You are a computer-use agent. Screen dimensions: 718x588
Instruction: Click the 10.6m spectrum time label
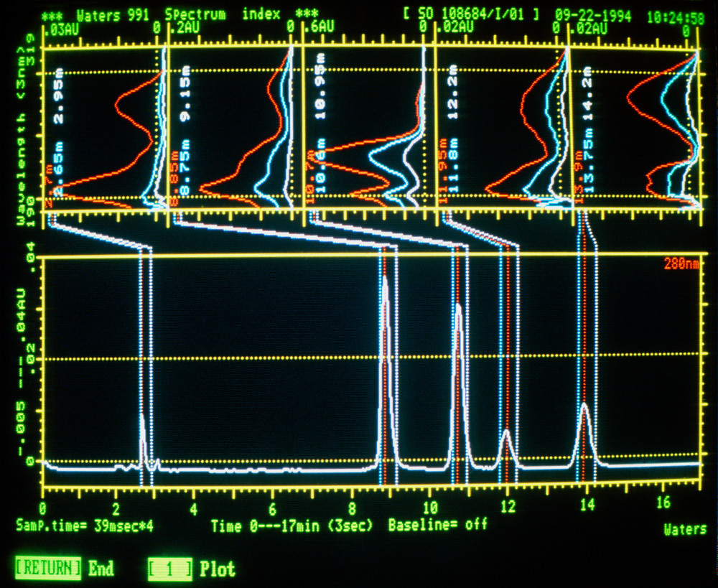(320, 166)
